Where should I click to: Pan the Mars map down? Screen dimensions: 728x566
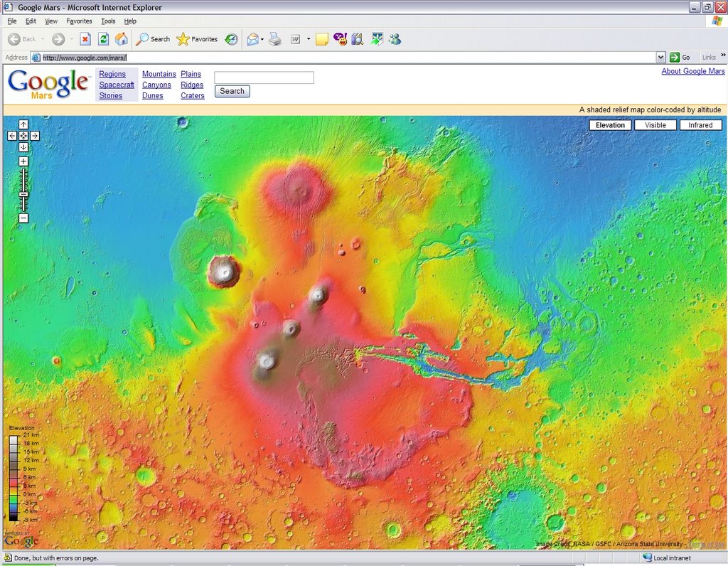click(x=23, y=147)
